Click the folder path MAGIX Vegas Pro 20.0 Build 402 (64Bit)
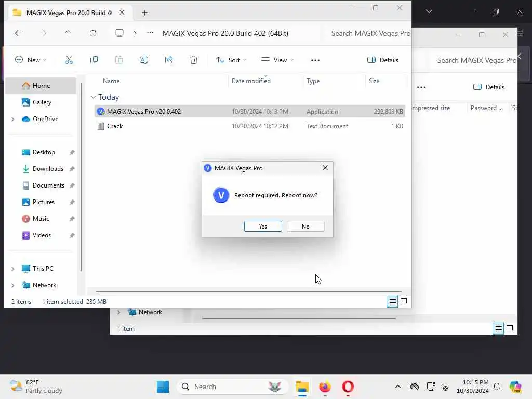 [225, 33]
